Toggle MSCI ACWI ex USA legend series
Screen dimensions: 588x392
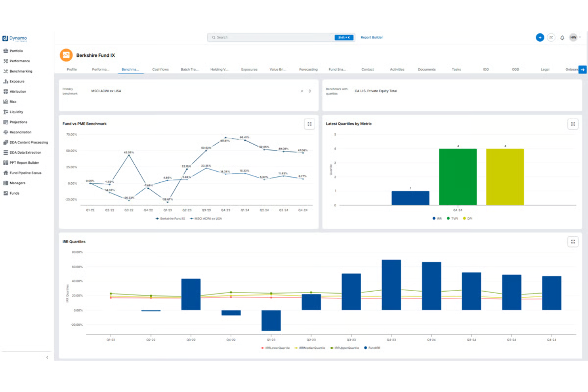[206, 218]
